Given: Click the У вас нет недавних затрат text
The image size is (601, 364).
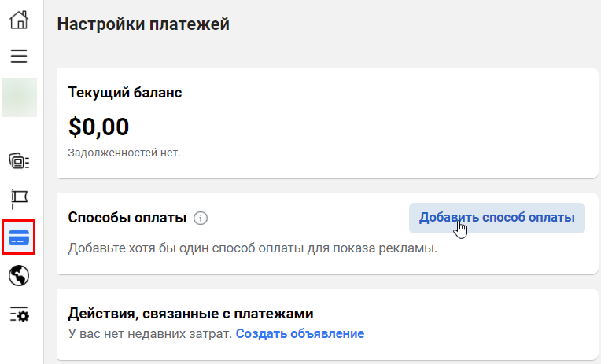Looking at the screenshot, I should coord(150,333).
